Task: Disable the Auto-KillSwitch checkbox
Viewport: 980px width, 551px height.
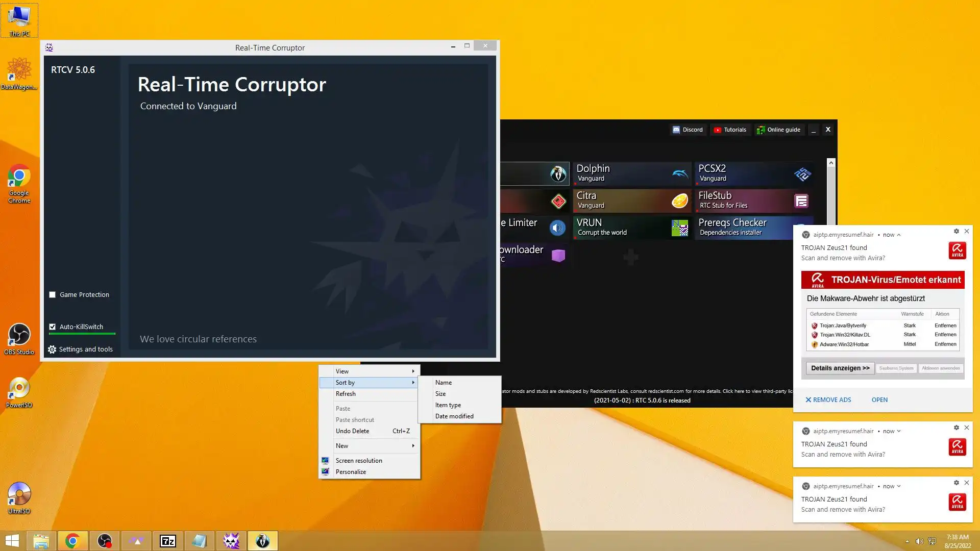Action: (53, 327)
